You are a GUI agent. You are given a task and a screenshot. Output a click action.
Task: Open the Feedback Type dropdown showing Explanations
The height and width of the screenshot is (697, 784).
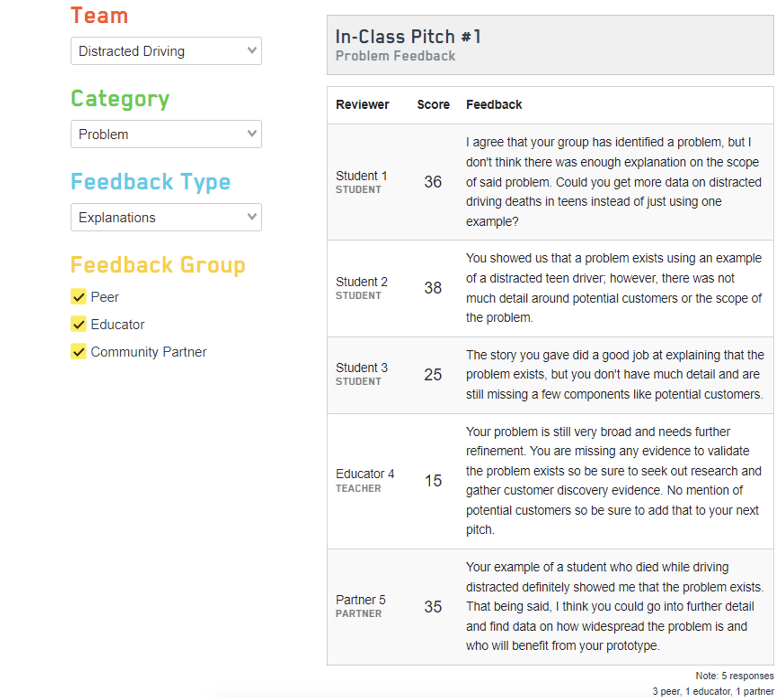click(x=166, y=217)
